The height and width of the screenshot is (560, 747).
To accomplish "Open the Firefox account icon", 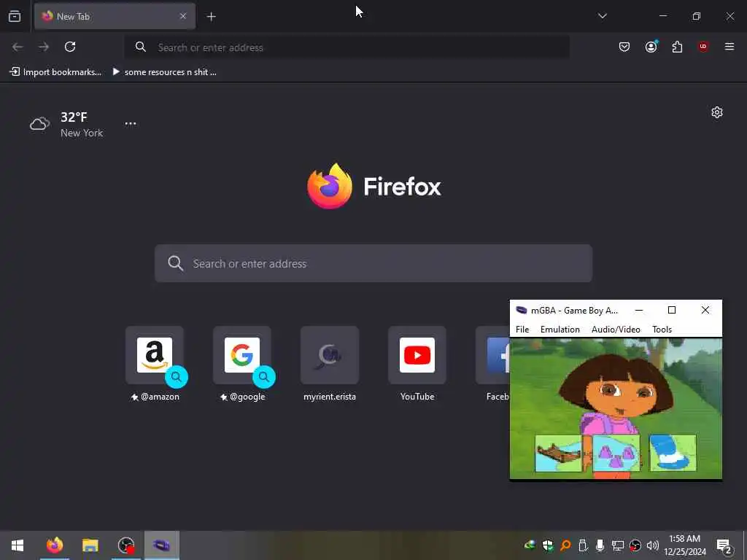I will [651, 47].
